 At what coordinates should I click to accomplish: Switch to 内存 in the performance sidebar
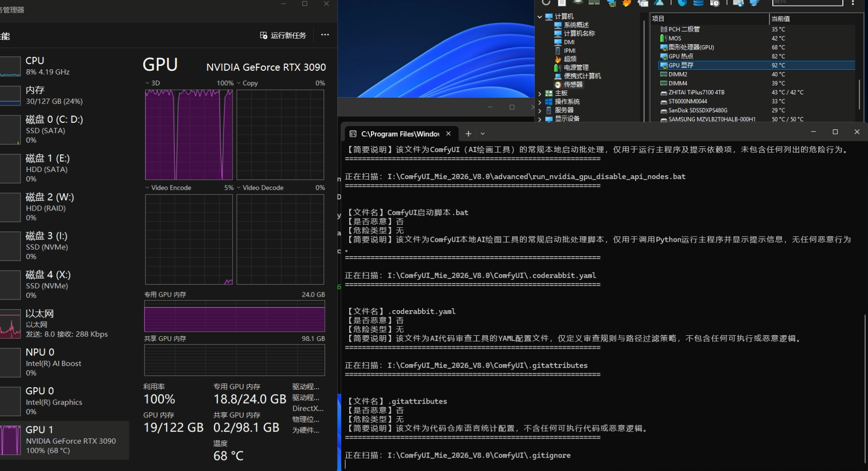coord(64,95)
